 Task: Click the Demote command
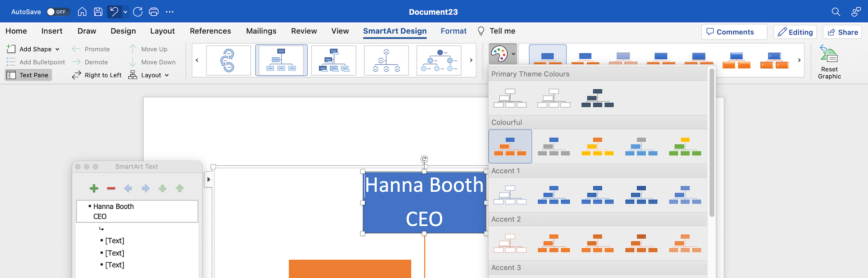90,62
